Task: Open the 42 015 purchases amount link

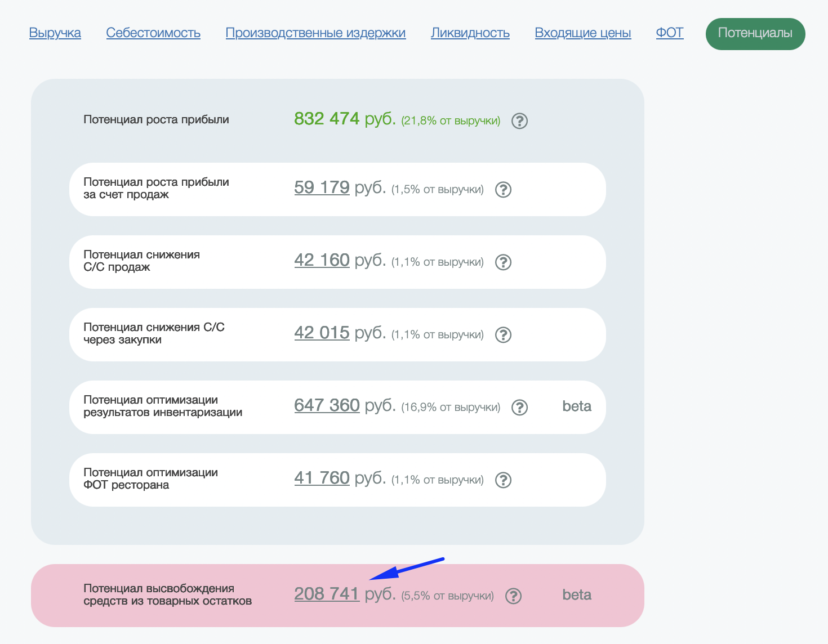Action: (322, 333)
